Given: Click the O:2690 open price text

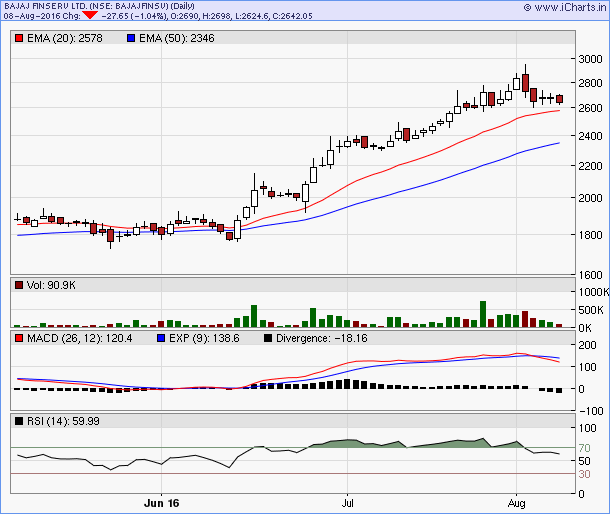Looking at the screenshot, I should click(183, 16).
